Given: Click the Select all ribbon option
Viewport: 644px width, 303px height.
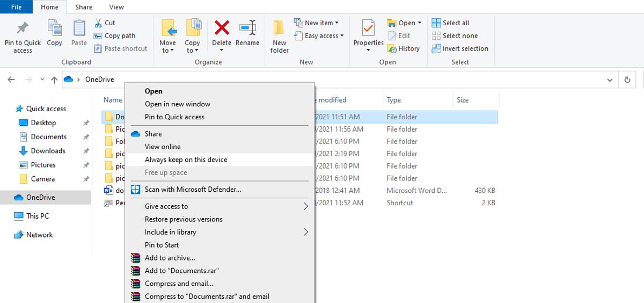Looking at the screenshot, I should point(450,23).
